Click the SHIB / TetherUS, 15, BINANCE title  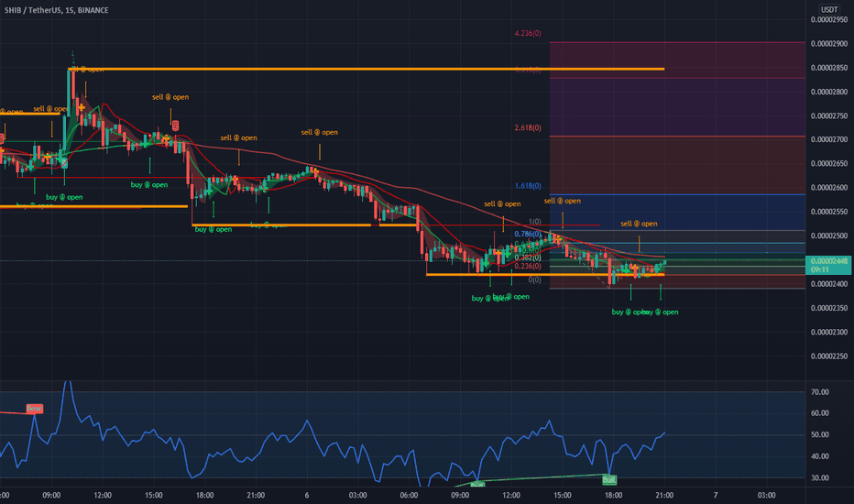point(56,10)
